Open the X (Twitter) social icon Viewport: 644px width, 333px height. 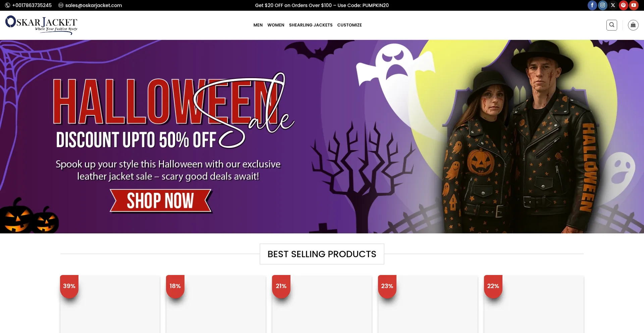[x=613, y=5]
